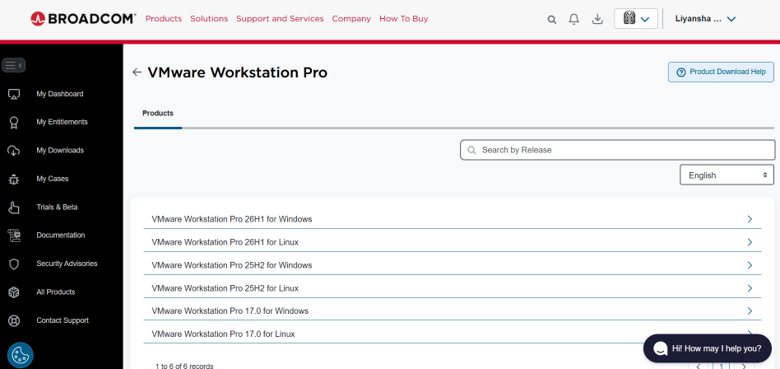Select VMware Workstation Pro 17.0 for Linux text
The image size is (780, 369).
coord(223,334)
